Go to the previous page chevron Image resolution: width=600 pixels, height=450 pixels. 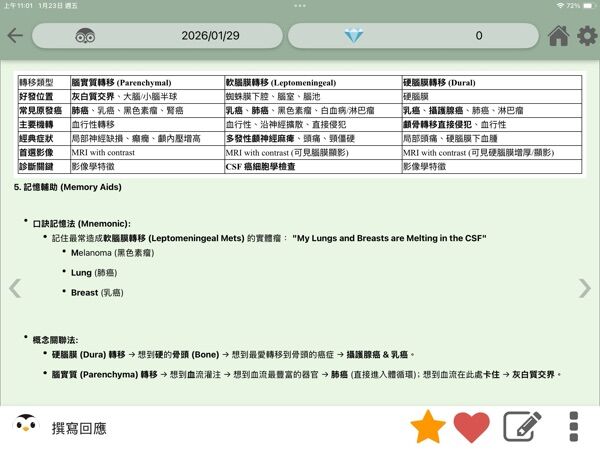14,288
